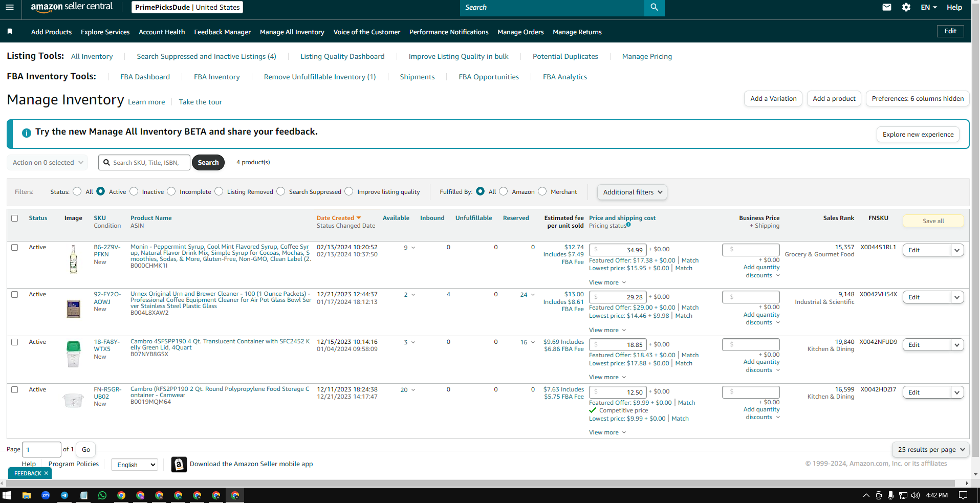Select the Search Suppressed status filter
980x503 pixels.
tap(281, 191)
